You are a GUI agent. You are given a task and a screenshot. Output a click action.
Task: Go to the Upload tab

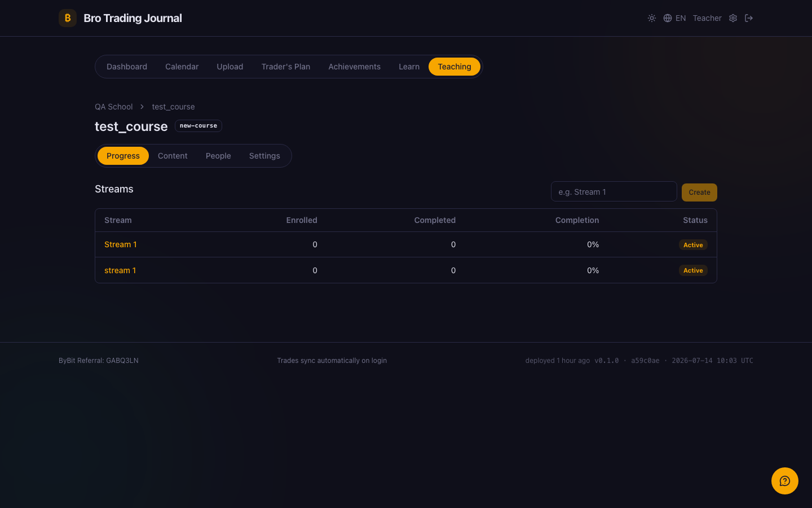coord(230,67)
